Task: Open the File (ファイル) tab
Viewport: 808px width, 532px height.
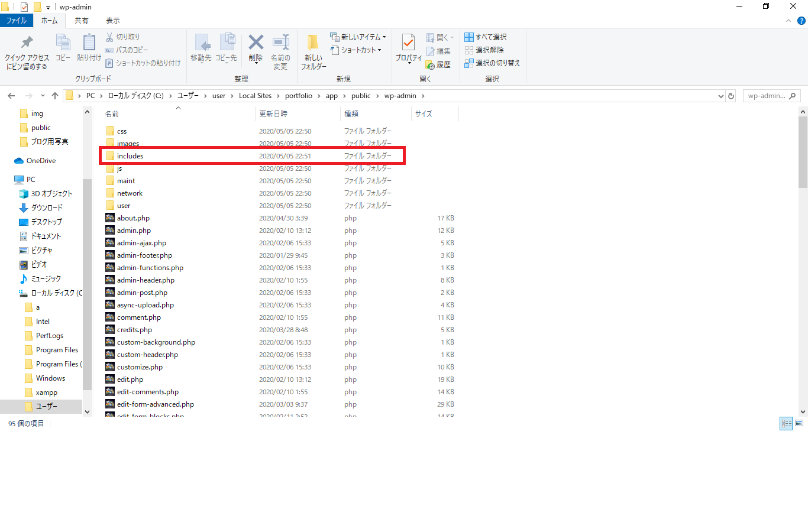Action: pyautogui.click(x=17, y=21)
